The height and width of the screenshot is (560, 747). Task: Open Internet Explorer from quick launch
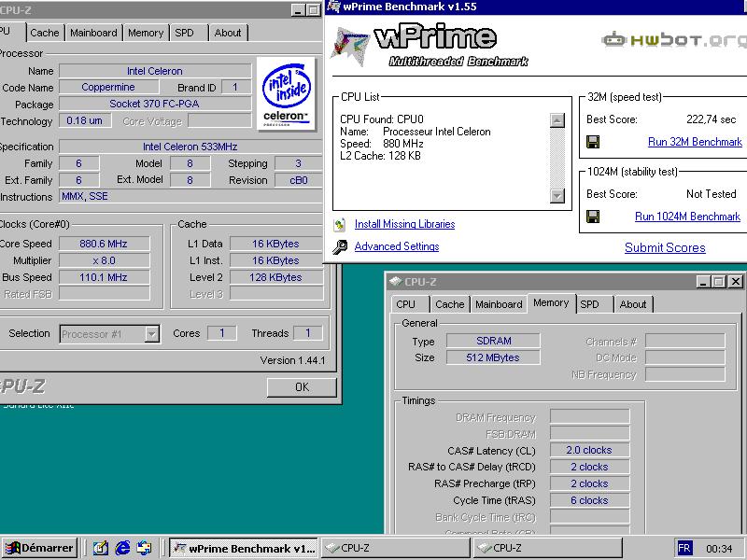[122, 548]
